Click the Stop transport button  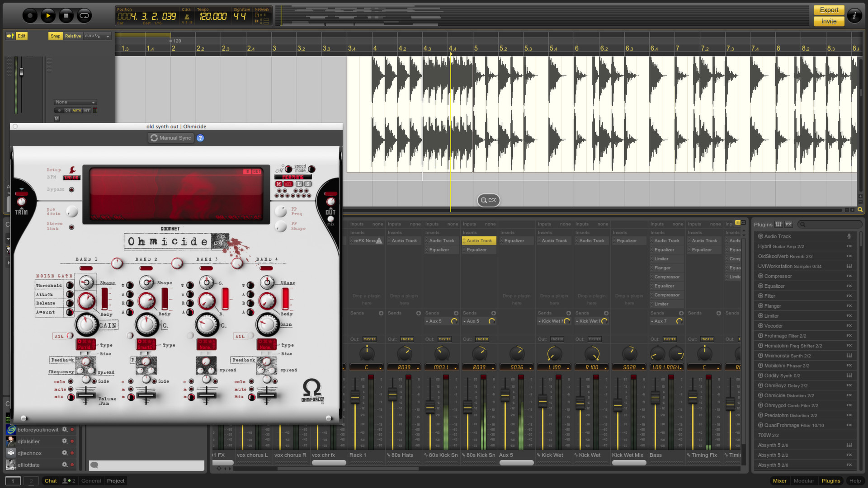pos(66,15)
